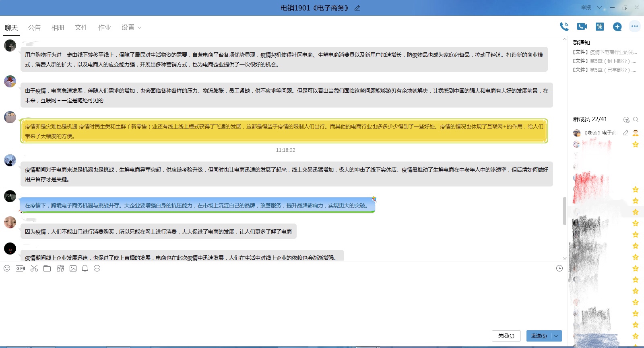644x348 pixels.
Task: Open the 课 classroom feature
Action: pyautogui.click(x=600, y=27)
